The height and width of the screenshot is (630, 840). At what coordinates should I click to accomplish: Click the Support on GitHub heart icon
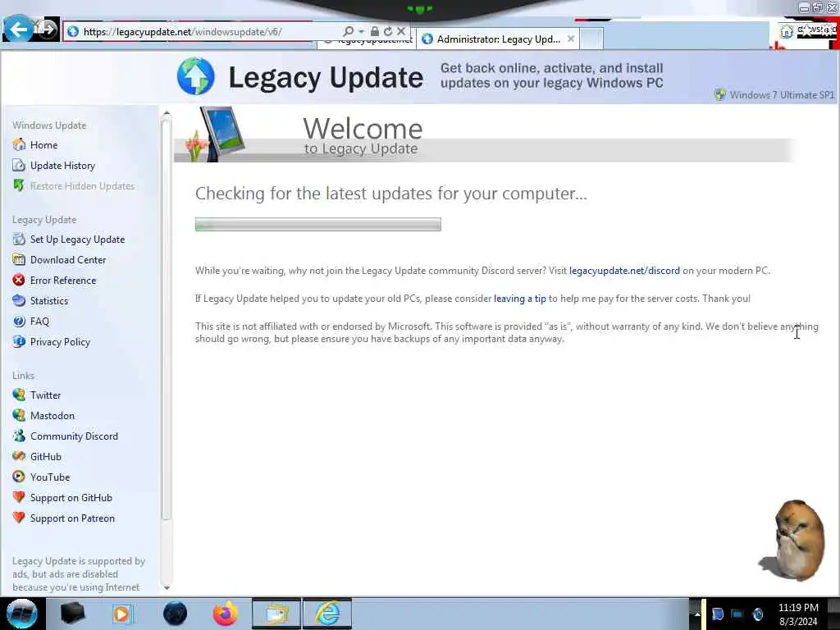click(x=19, y=497)
